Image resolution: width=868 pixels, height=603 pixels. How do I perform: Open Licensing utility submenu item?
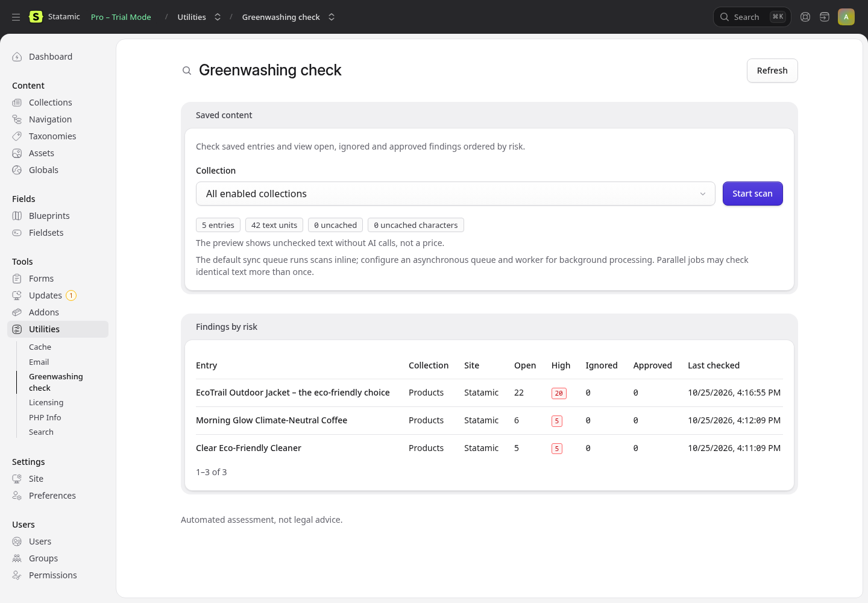(46, 402)
